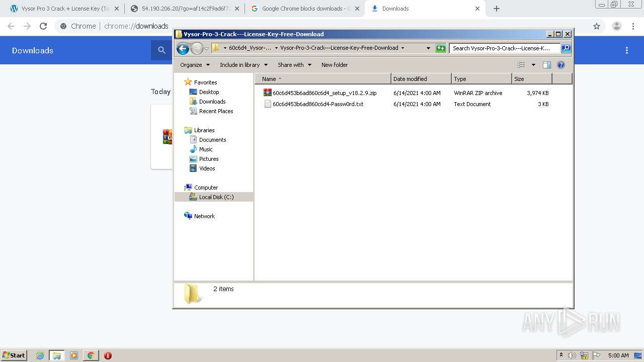644x362 pixels.
Task: Open the recent pages dropdown arrow in Explorer
Action: [206, 49]
